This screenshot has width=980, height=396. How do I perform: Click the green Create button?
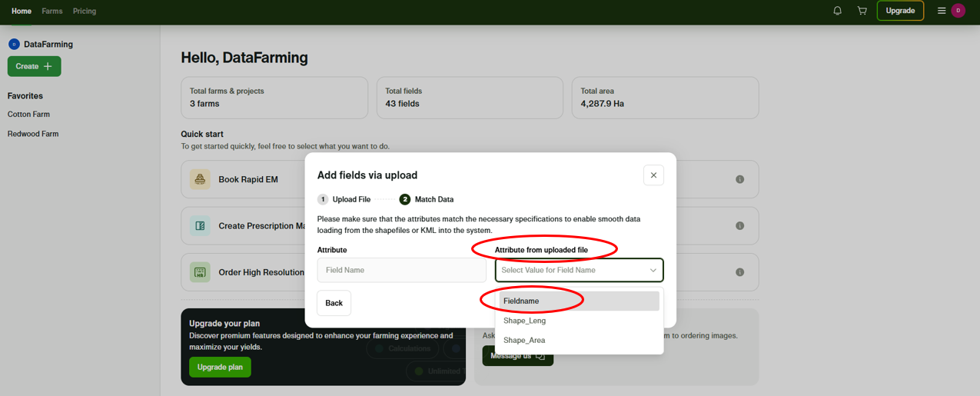click(x=34, y=66)
